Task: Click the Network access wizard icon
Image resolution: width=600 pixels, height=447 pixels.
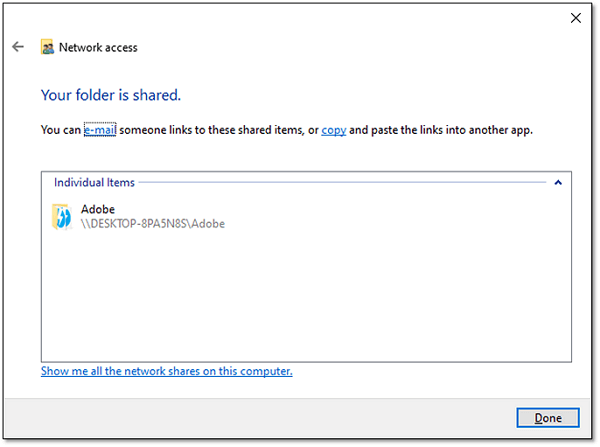Action: (x=47, y=47)
